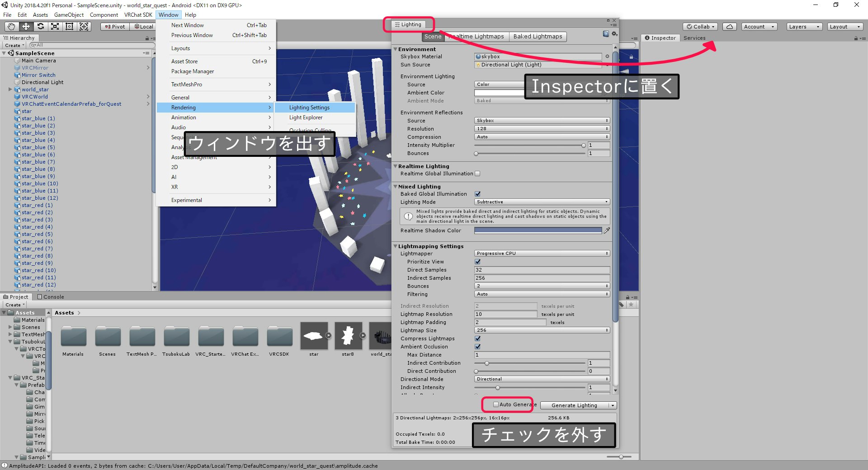This screenshot has width=868, height=470.
Task: Switch to the Console tab
Action: [x=51, y=297]
